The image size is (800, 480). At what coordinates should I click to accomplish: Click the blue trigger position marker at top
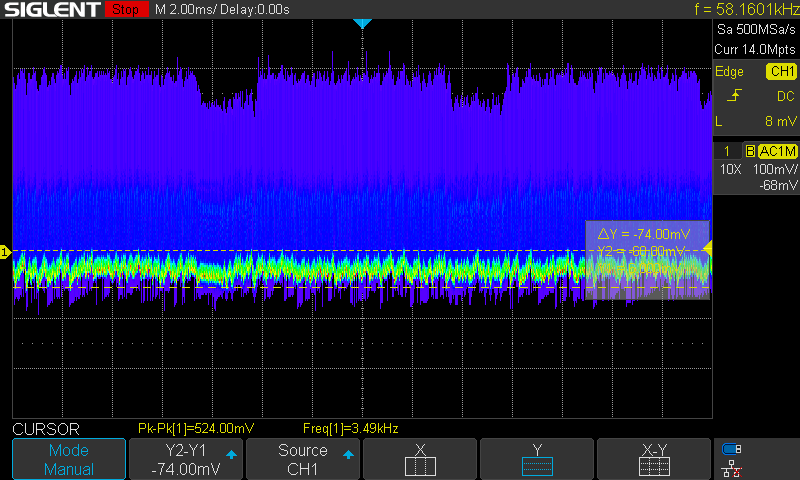click(362, 23)
